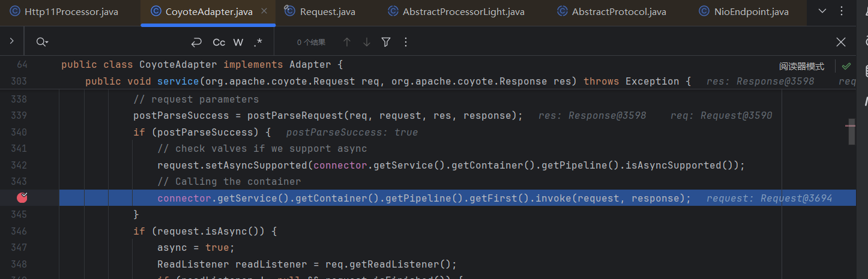The width and height of the screenshot is (868, 279).
Task: Jump to the next search occurrence
Action: click(x=366, y=42)
